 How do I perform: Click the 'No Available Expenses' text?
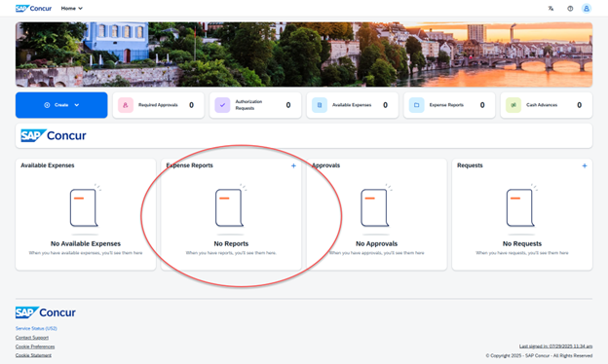86,243
